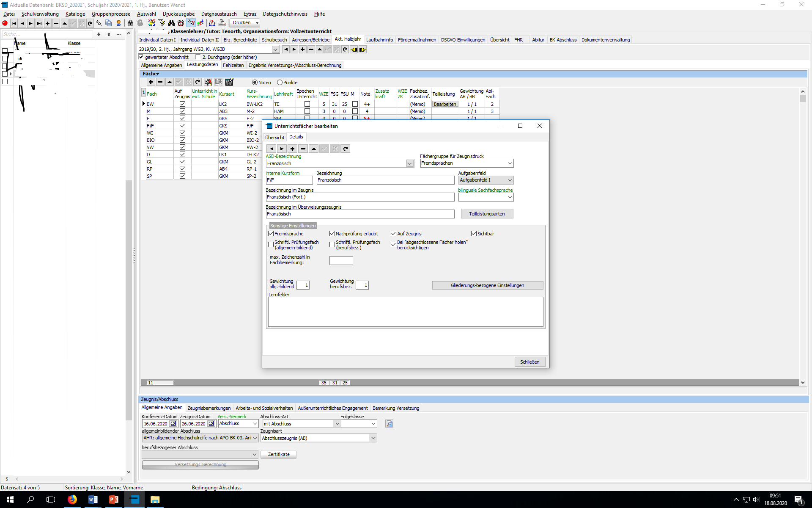Select the Noten radio button

click(255, 83)
